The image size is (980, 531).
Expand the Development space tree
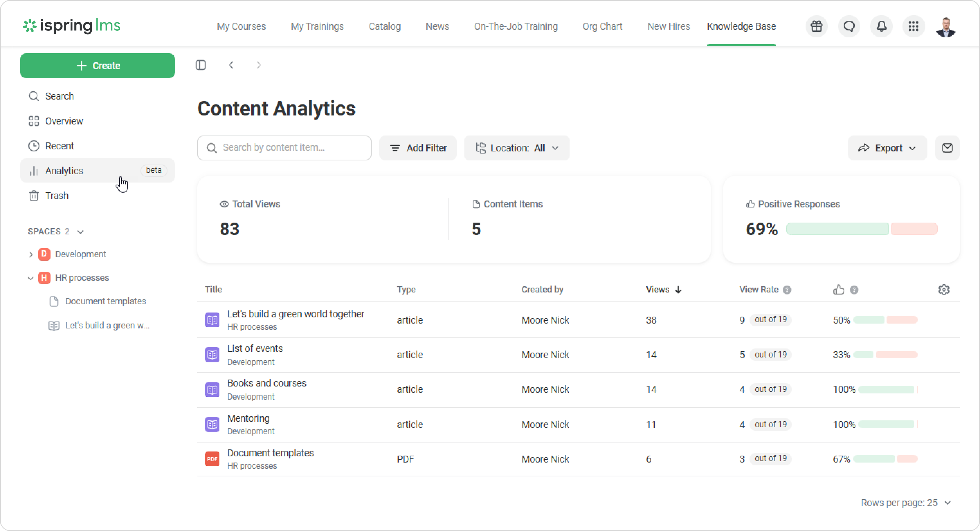[x=31, y=254]
